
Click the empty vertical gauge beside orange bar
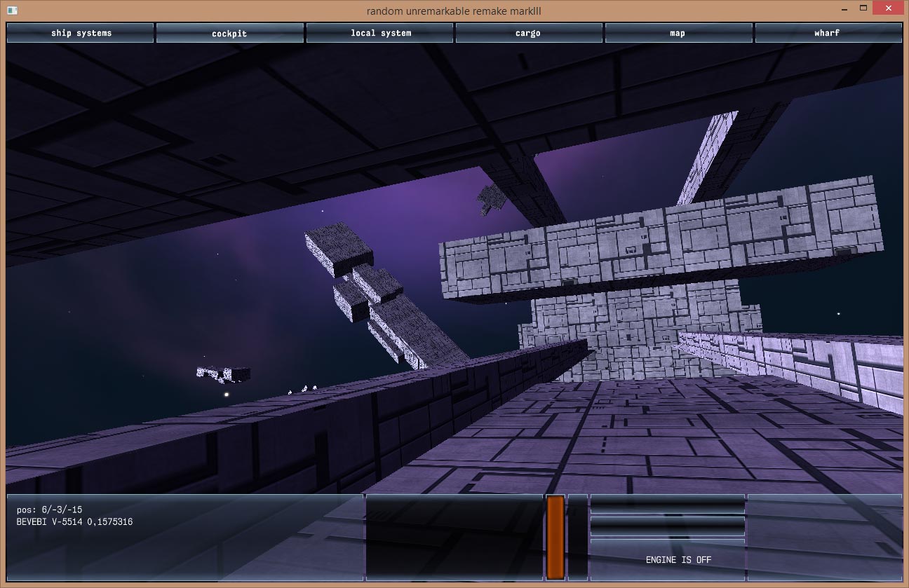click(x=577, y=537)
